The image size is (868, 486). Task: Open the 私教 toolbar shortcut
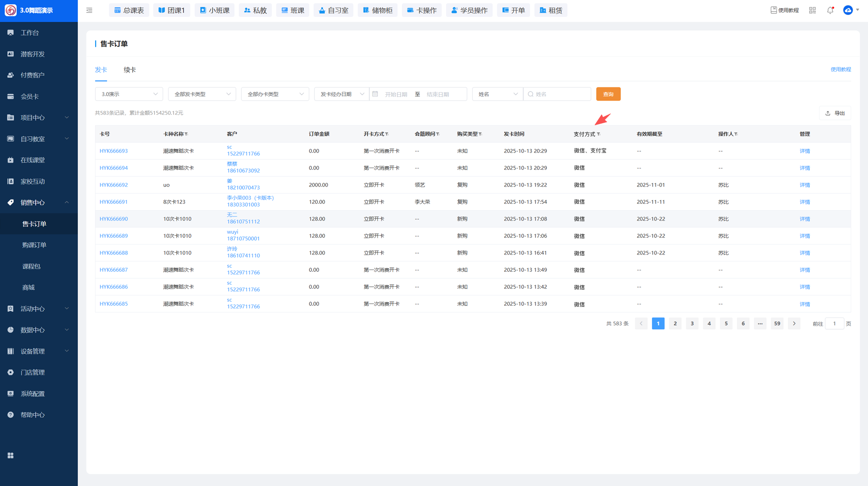pyautogui.click(x=255, y=10)
